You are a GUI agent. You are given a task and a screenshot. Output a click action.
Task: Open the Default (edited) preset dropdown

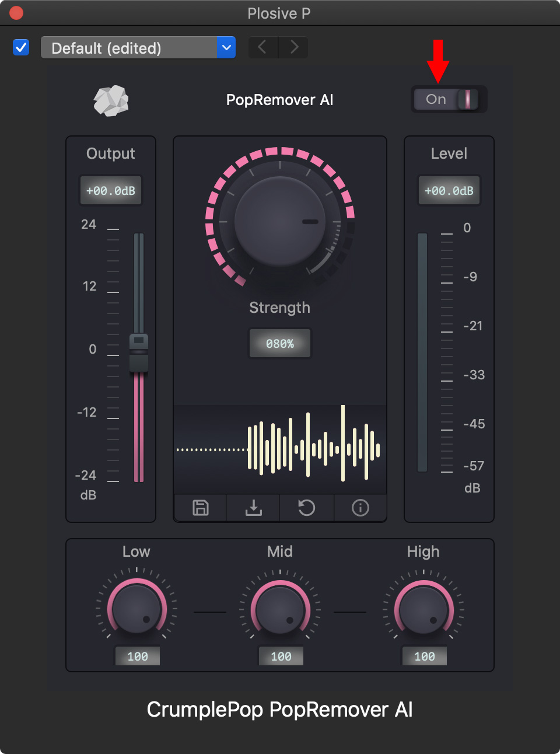(138, 47)
